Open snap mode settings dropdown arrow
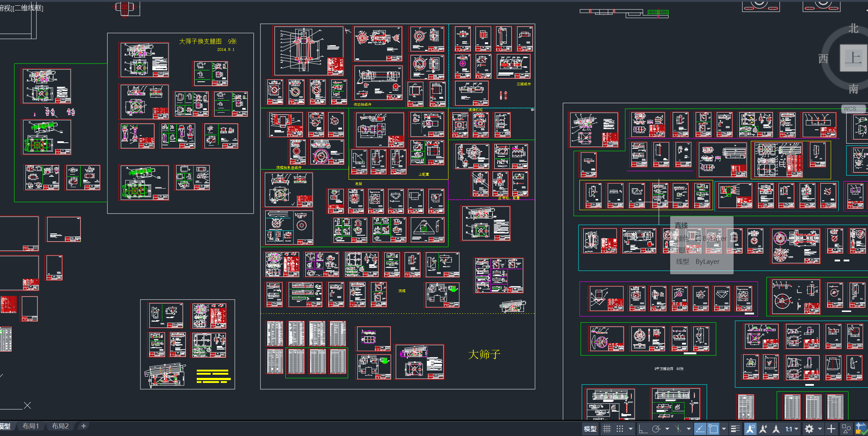The width and height of the screenshot is (868, 436). [631, 429]
